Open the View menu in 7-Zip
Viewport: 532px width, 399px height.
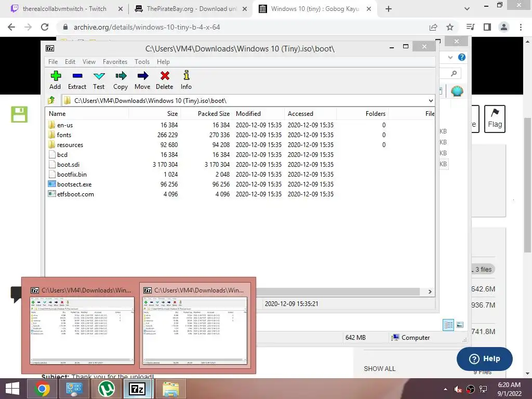click(x=89, y=62)
